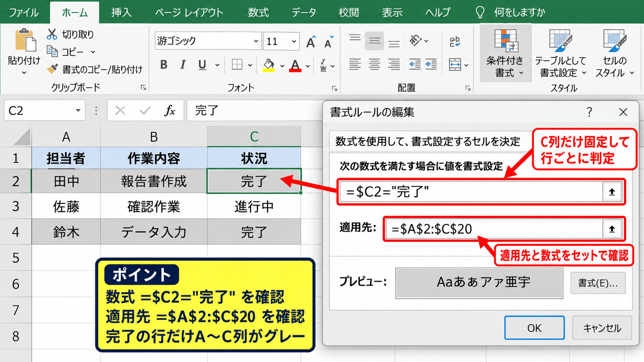Align text to middle of cell
This screenshot has height=362, width=644.
(374, 40)
